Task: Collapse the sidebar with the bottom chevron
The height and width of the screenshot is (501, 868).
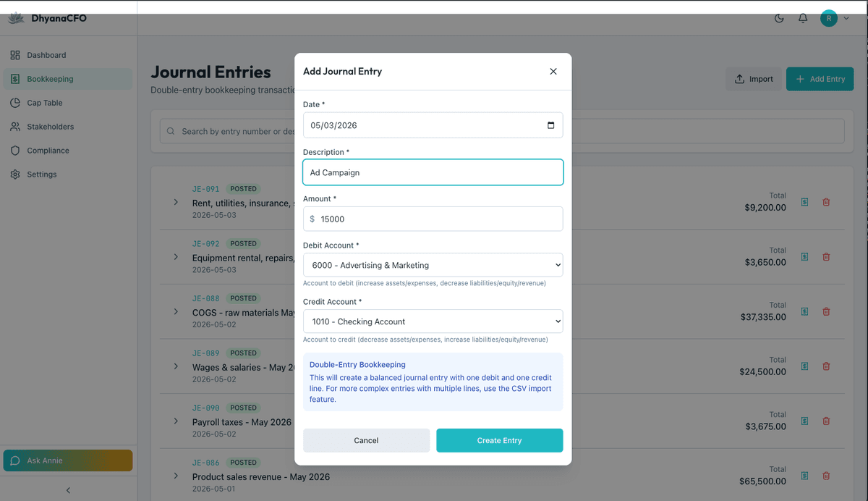Action: 68,490
